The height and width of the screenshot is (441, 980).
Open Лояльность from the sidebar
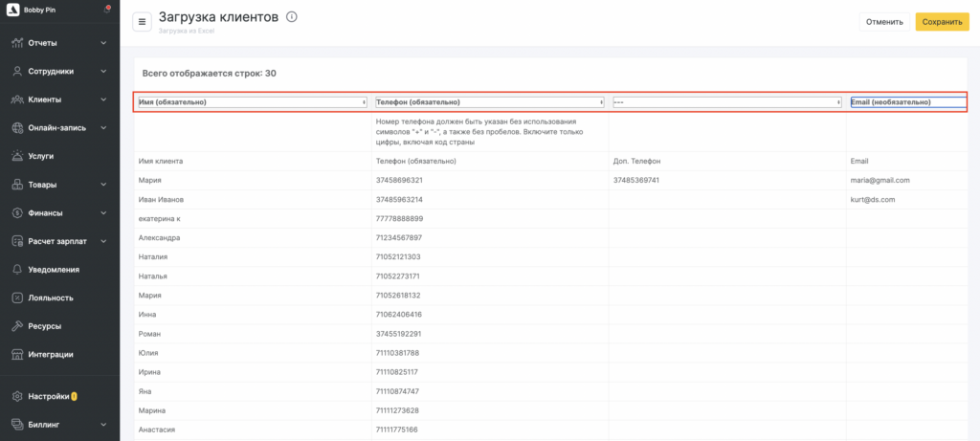click(x=48, y=298)
